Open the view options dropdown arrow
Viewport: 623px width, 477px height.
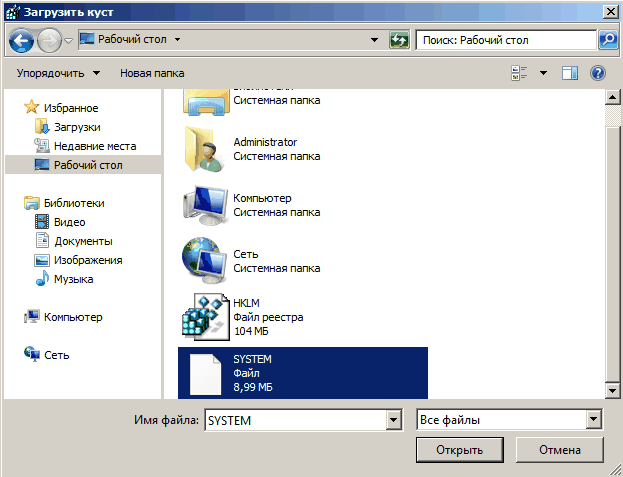543,73
